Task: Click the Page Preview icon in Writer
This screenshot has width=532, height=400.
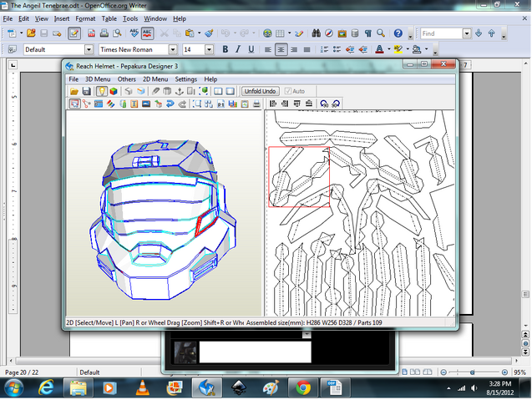Action: click(117, 33)
